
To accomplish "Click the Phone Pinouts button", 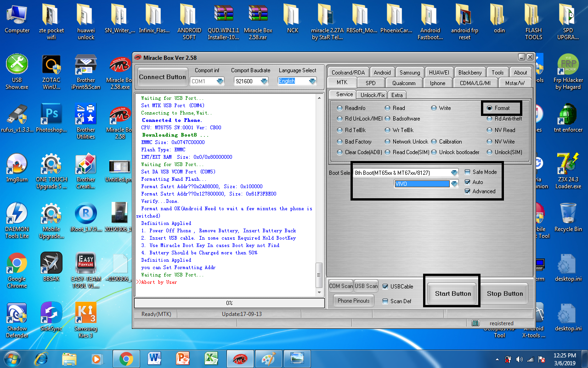I will pos(353,301).
